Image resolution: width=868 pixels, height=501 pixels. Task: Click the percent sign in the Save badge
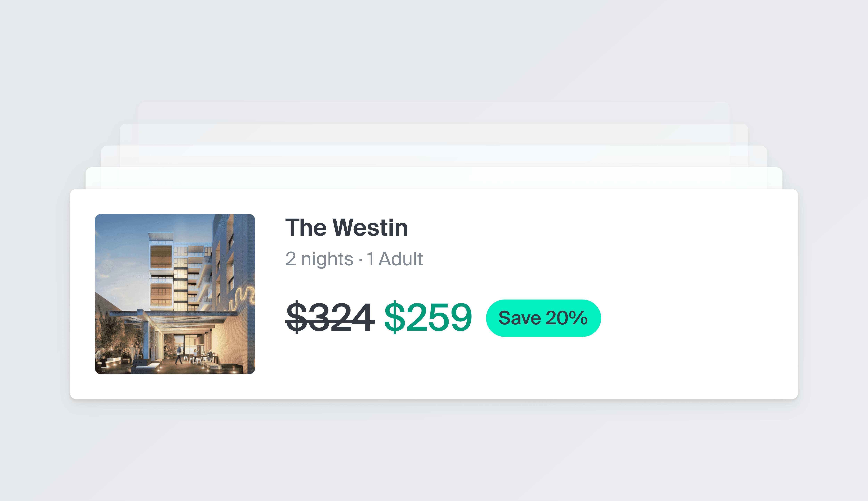pyautogui.click(x=578, y=318)
